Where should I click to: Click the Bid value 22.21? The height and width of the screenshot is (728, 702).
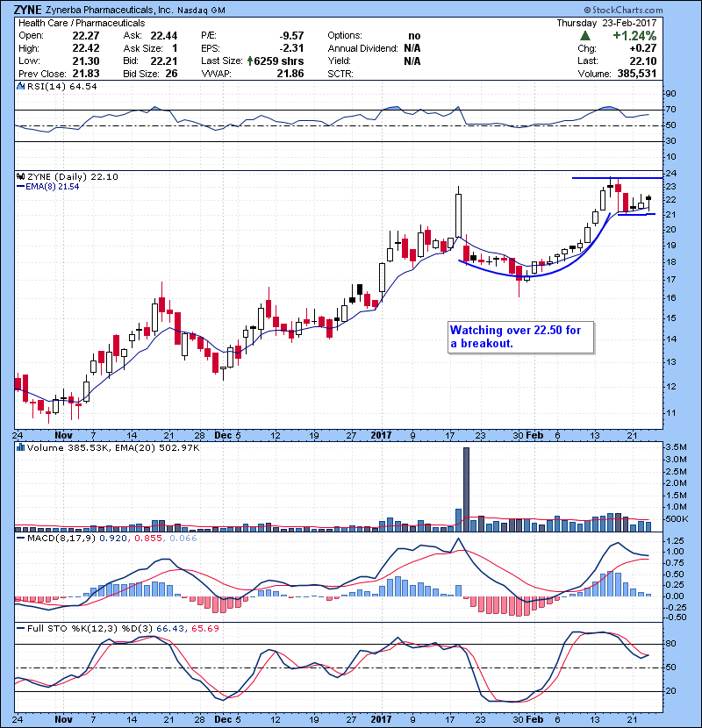tap(163, 61)
